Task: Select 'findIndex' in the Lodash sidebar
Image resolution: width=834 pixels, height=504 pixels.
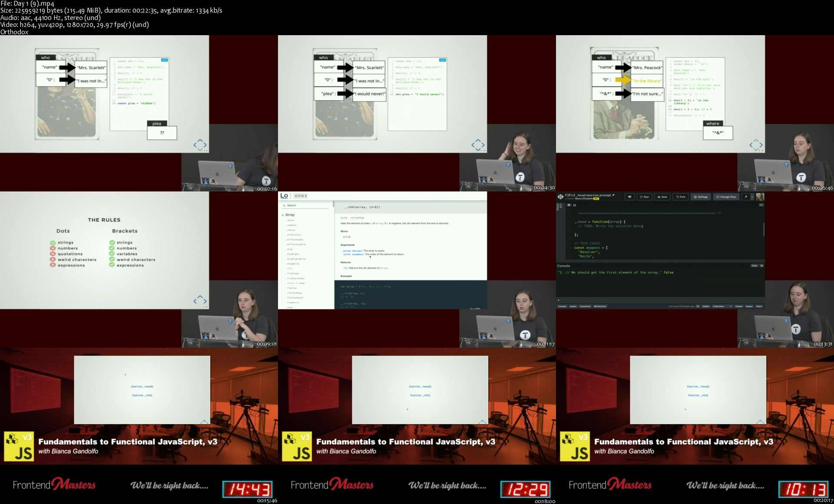Action: pyautogui.click(x=293, y=273)
